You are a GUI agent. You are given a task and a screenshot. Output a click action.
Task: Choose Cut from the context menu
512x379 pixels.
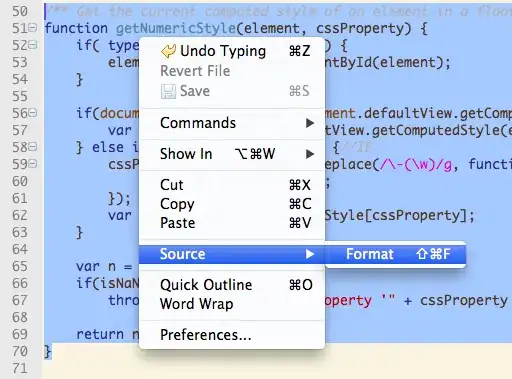pos(232,185)
